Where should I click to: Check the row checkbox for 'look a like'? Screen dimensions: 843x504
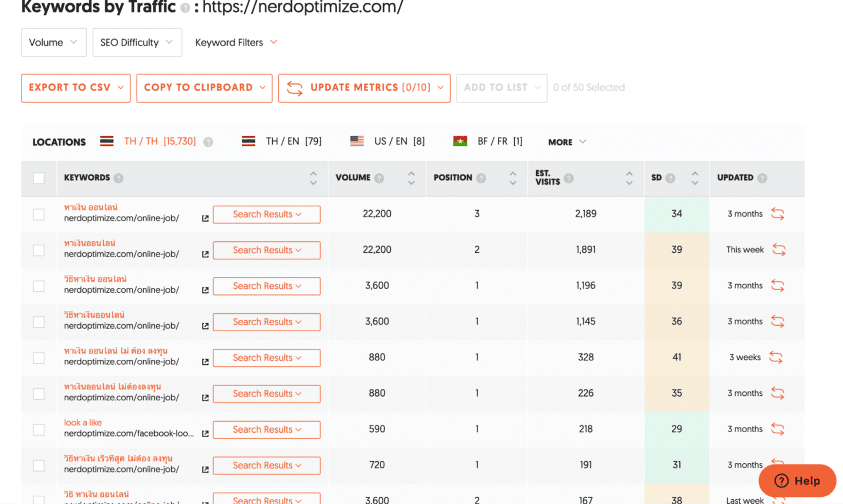pos(38,429)
